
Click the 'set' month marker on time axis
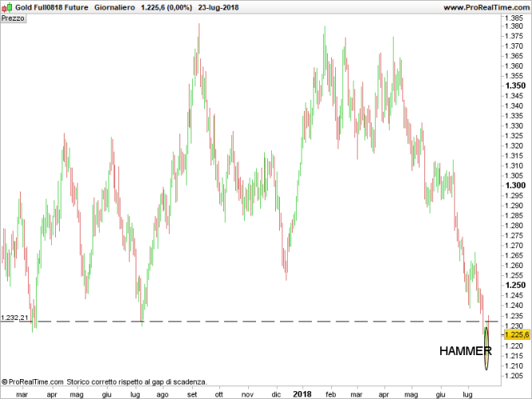click(x=191, y=394)
